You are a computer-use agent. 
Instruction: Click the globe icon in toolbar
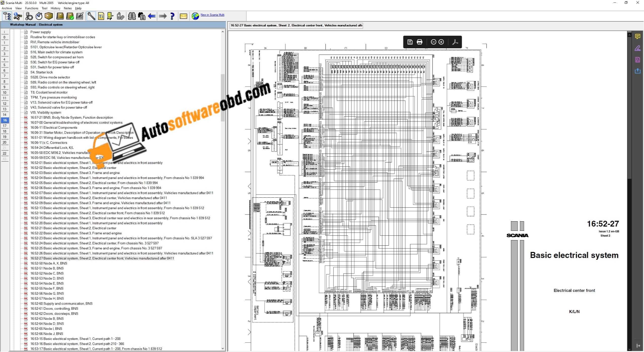(x=195, y=16)
